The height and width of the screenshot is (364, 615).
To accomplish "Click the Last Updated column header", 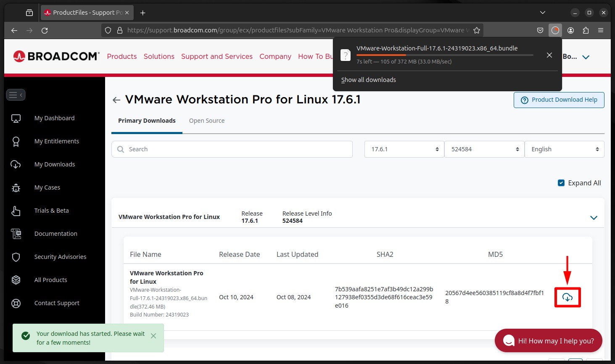I will [x=297, y=254].
